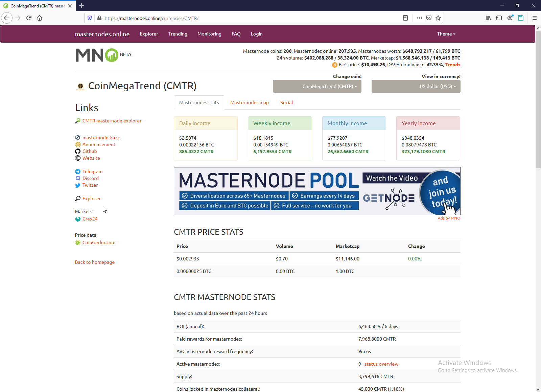Visit the coin Website link

click(91, 158)
